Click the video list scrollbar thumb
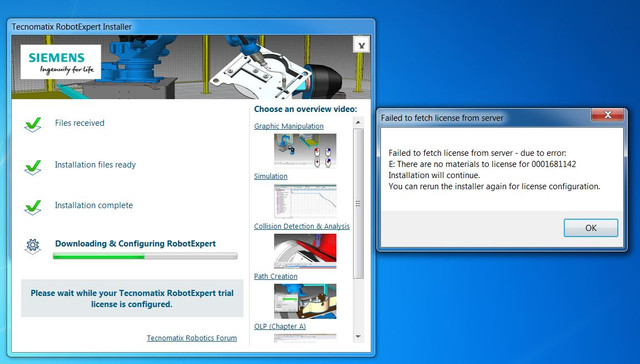Screen dimensions: 640x364 tap(358, 203)
